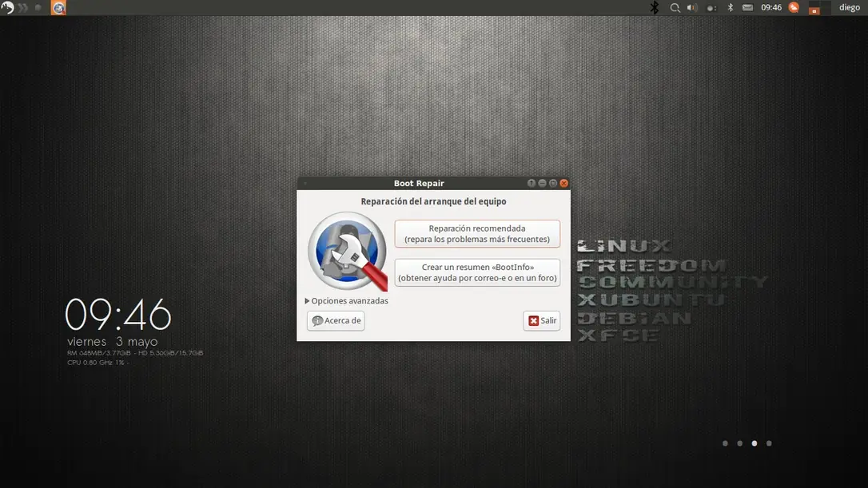Click the orange weather indicator icon
The height and width of the screenshot is (488, 868).
794,7
